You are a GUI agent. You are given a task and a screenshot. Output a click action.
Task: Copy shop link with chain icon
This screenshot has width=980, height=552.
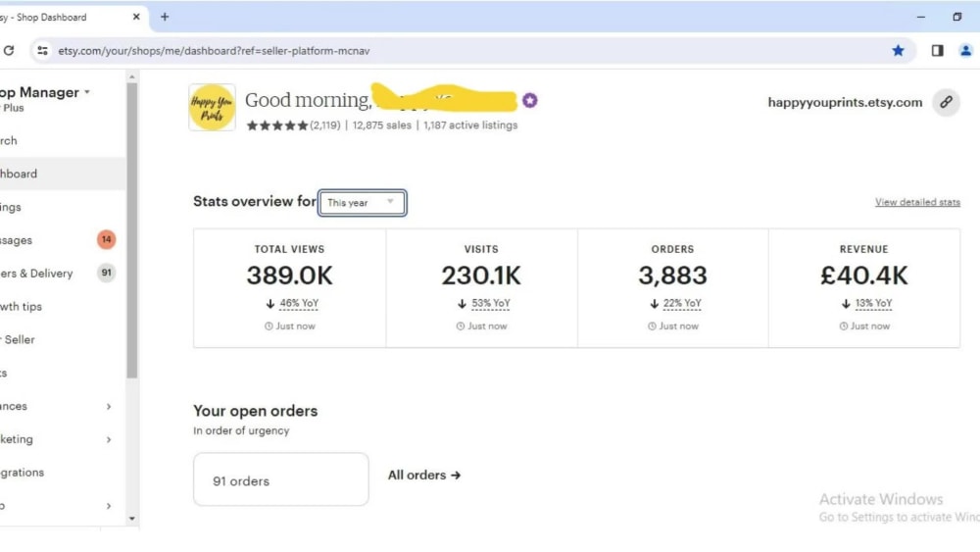(x=947, y=102)
